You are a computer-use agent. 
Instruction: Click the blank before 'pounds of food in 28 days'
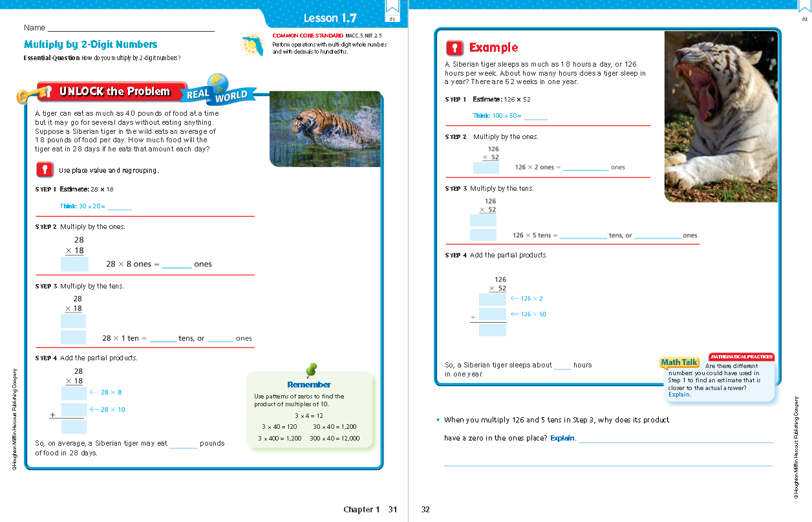coord(184,444)
